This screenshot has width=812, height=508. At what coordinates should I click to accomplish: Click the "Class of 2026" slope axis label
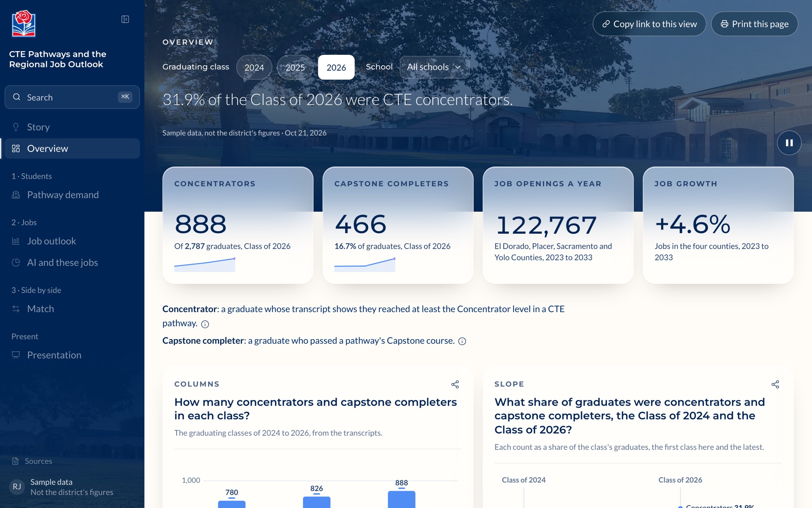680,480
